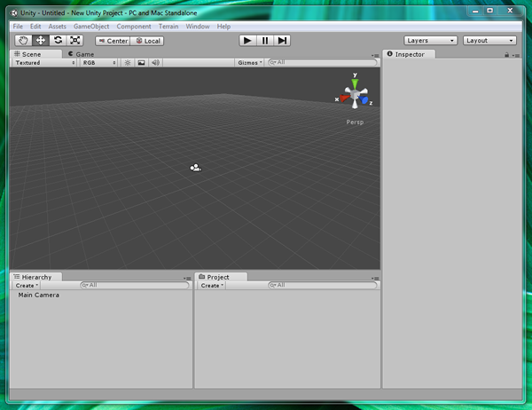
Task: Open the Help menu
Action: pyautogui.click(x=223, y=27)
